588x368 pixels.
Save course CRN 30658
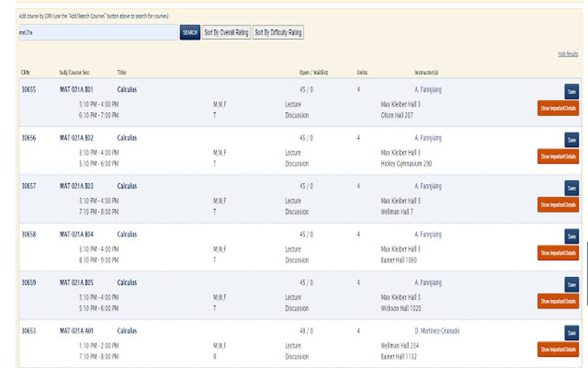[571, 236]
